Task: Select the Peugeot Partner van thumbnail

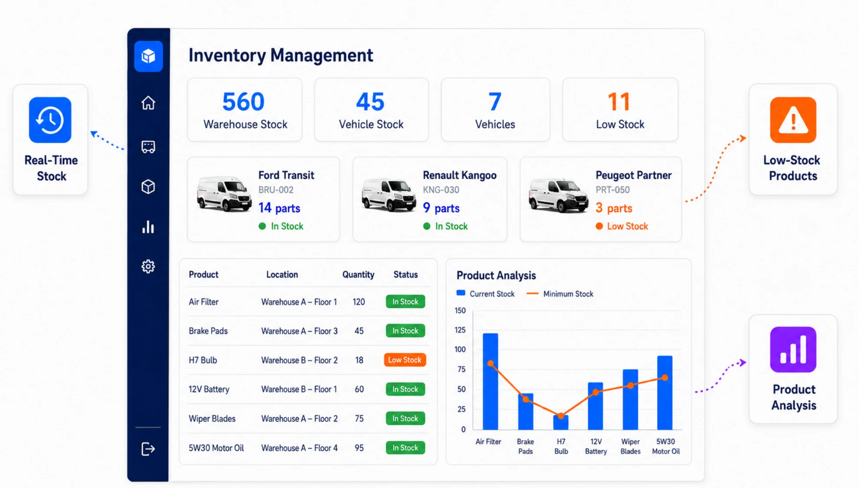Action: click(559, 196)
